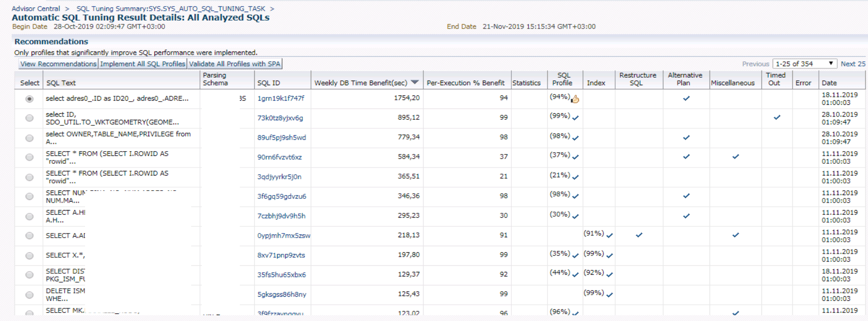Open SQL ID 3qdjyyrkr5j0n link

coord(279,177)
